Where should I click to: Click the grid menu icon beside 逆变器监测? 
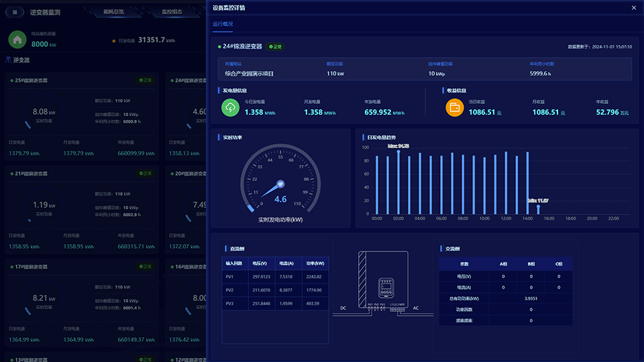15,12
